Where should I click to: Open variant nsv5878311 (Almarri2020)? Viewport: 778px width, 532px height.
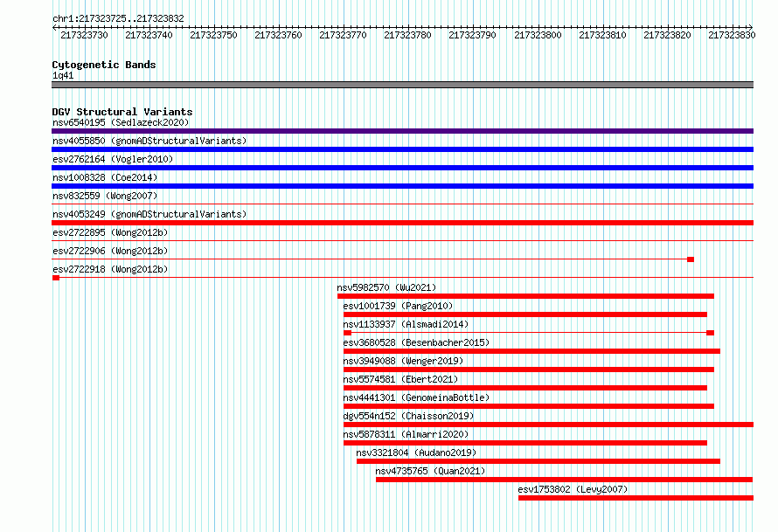[x=406, y=434]
